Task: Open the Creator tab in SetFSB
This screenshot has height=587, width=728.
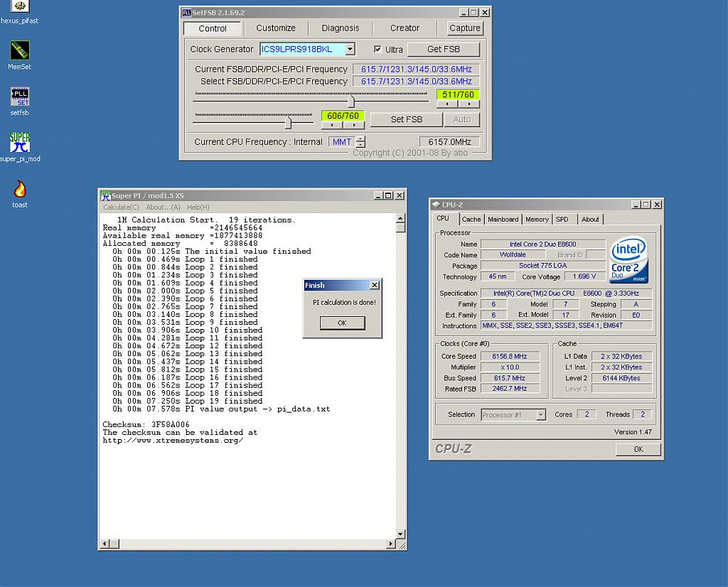Action: 405,28
